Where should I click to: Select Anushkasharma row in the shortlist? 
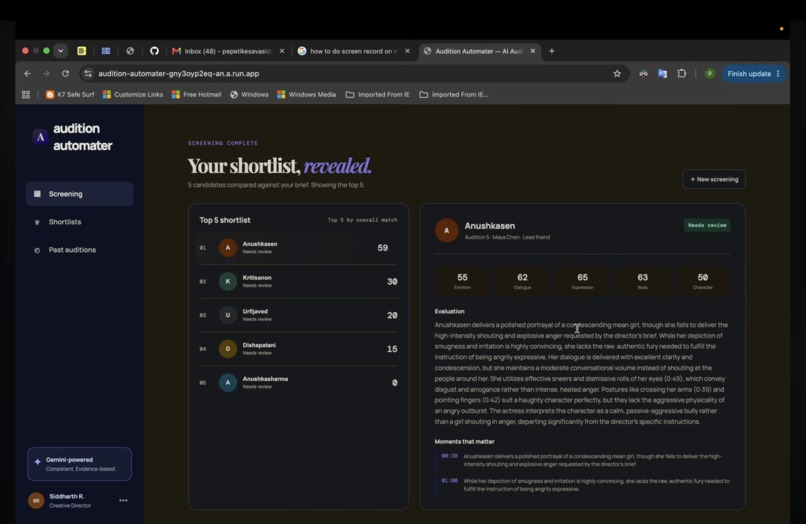(x=298, y=383)
